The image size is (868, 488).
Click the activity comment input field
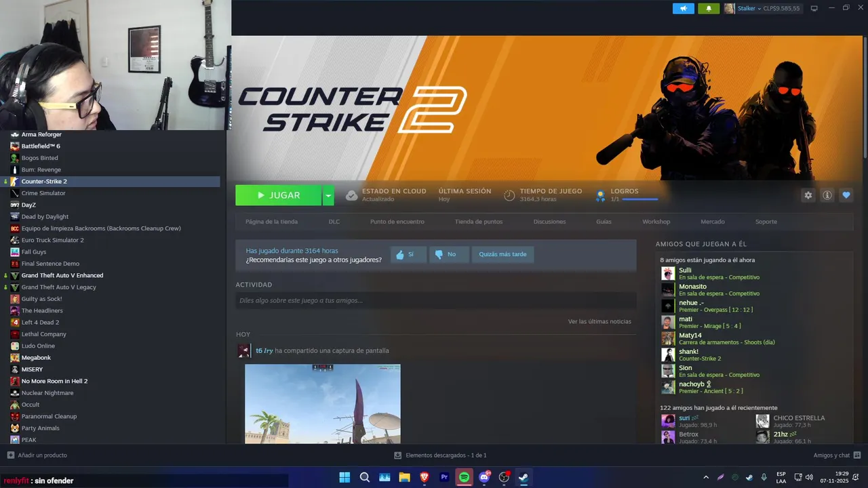(x=435, y=300)
